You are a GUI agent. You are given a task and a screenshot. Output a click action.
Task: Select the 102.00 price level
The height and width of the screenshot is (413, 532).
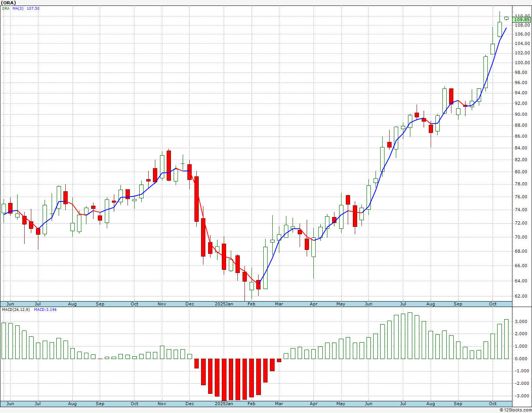tap(522, 53)
